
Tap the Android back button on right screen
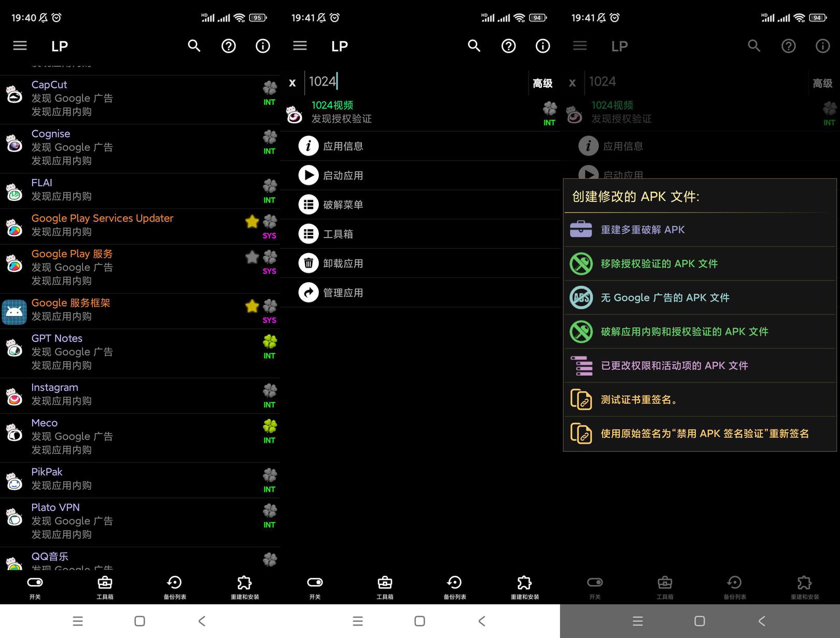coord(762,621)
